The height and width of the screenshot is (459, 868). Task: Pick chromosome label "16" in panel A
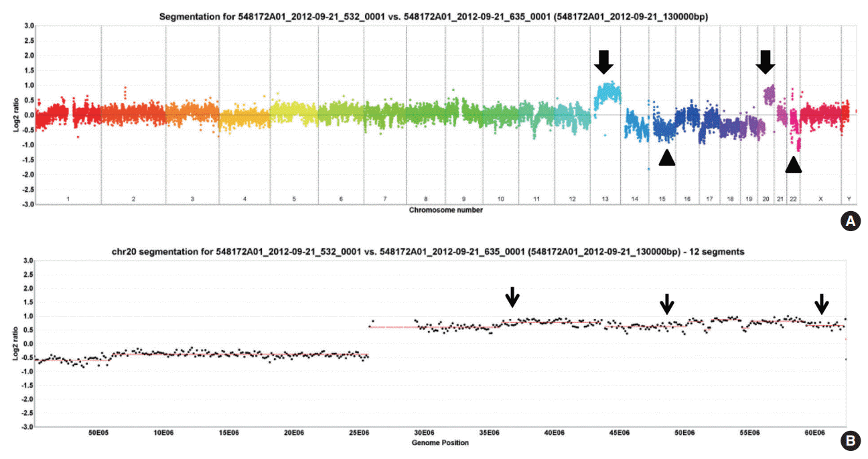pos(687,200)
